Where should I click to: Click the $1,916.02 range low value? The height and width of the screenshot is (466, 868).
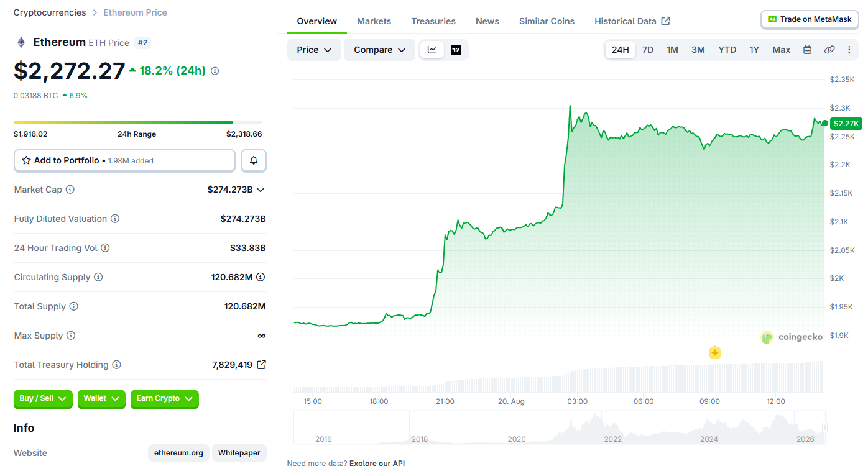pos(30,134)
